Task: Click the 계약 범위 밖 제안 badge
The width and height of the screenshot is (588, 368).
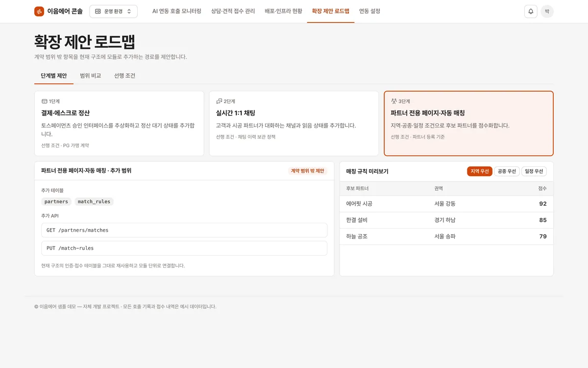Action: point(308,171)
